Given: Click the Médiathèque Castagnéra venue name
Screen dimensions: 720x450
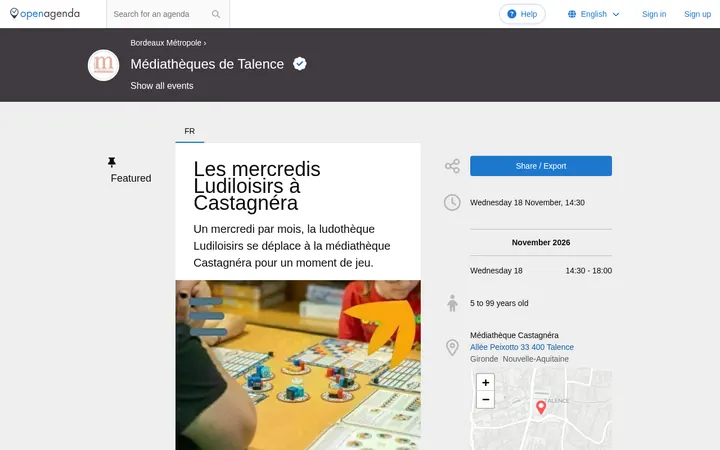Looking at the screenshot, I should coord(514,335).
